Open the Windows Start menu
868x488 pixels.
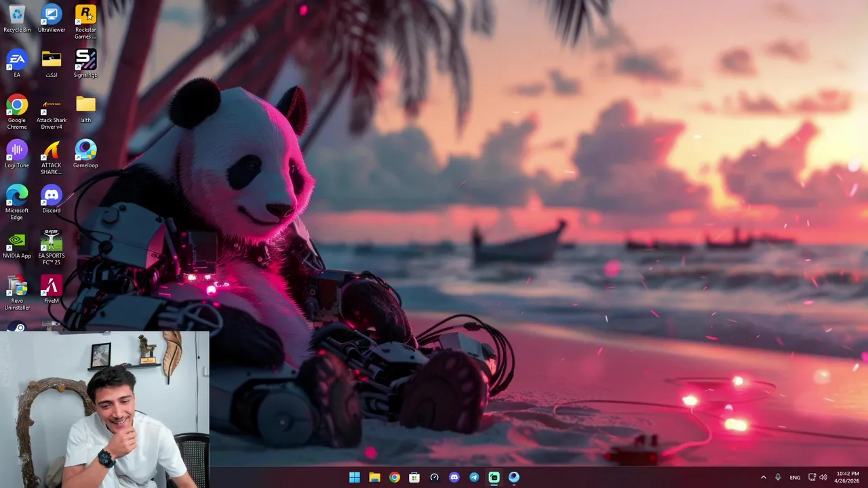355,477
